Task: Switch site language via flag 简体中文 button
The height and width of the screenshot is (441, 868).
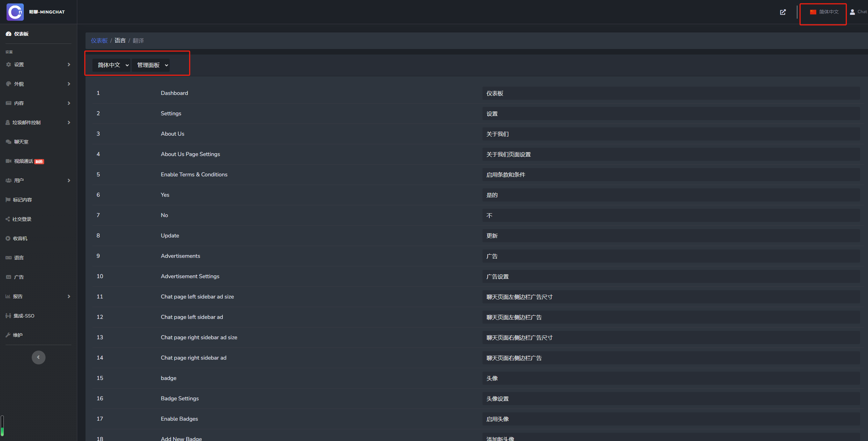Action: 825,12
